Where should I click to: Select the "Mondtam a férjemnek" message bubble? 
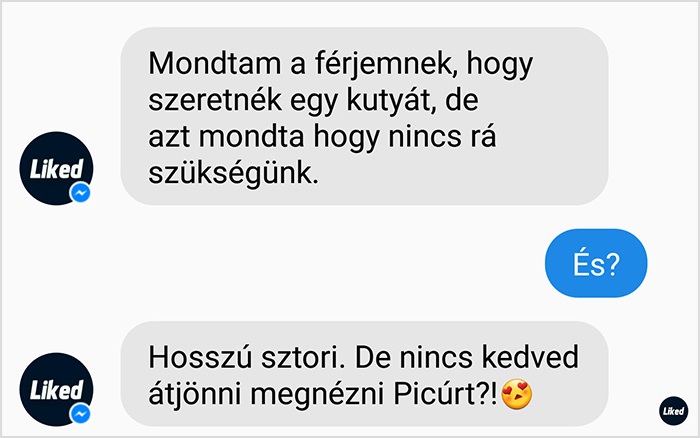(x=364, y=116)
